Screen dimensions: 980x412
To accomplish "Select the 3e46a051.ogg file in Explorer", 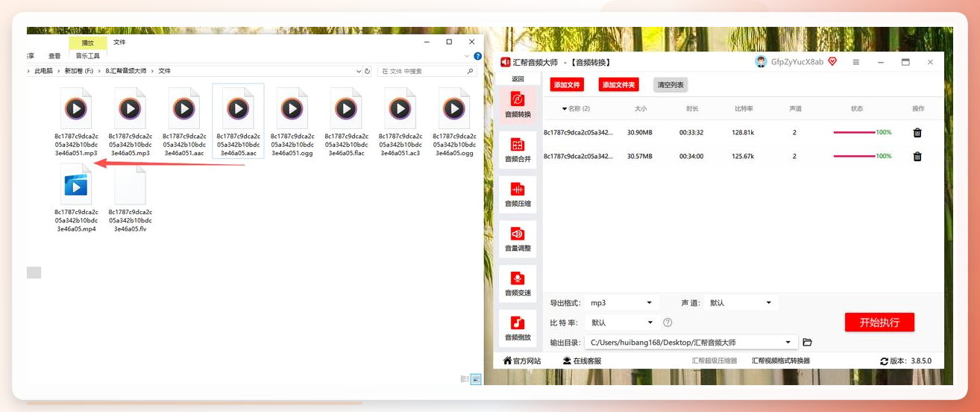I will (x=292, y=122).
